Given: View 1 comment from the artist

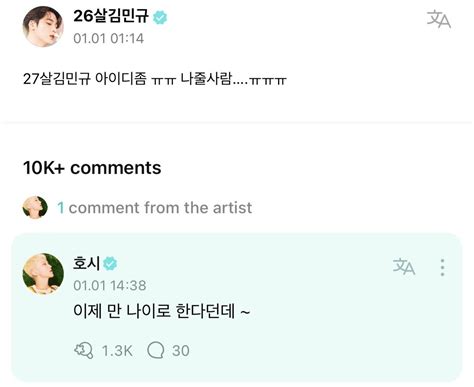Looking at the screenshot, I should 155,208.
